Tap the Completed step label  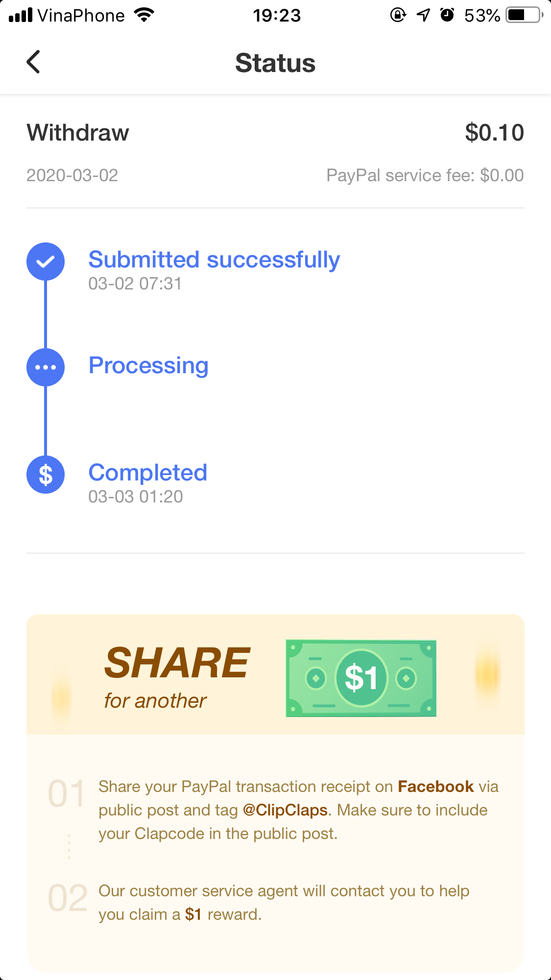[148, 473]
